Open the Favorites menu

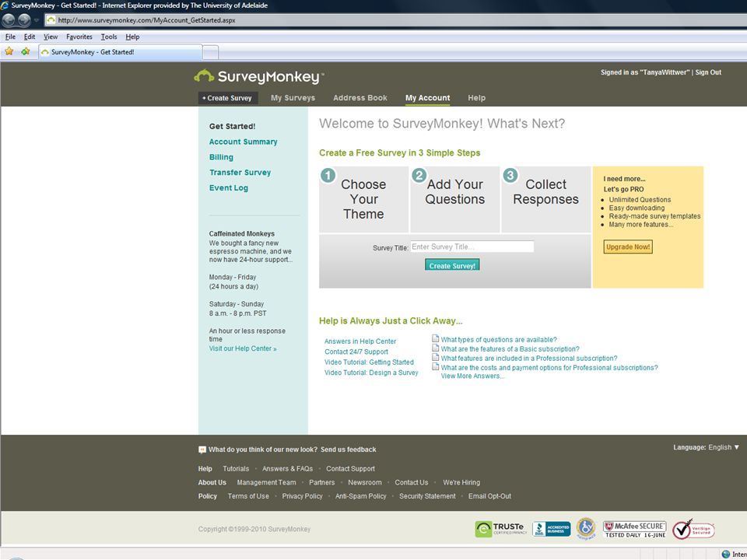79,37
